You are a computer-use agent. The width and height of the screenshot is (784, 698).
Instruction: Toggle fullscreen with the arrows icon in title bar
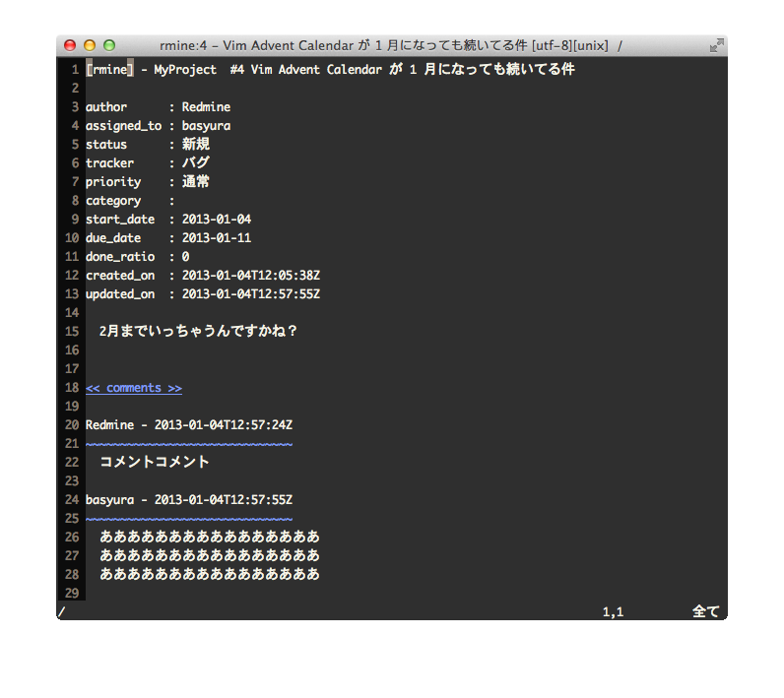pos(716,45)
